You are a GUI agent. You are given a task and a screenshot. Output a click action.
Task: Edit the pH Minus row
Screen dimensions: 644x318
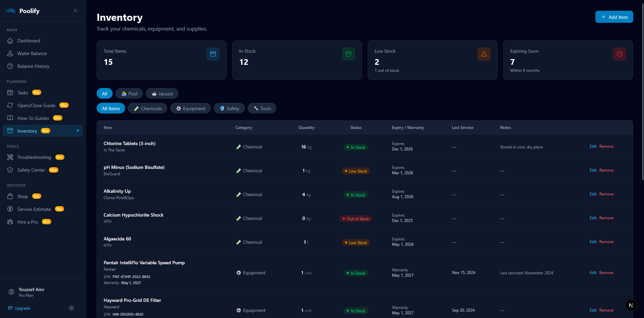coord(593,170)
